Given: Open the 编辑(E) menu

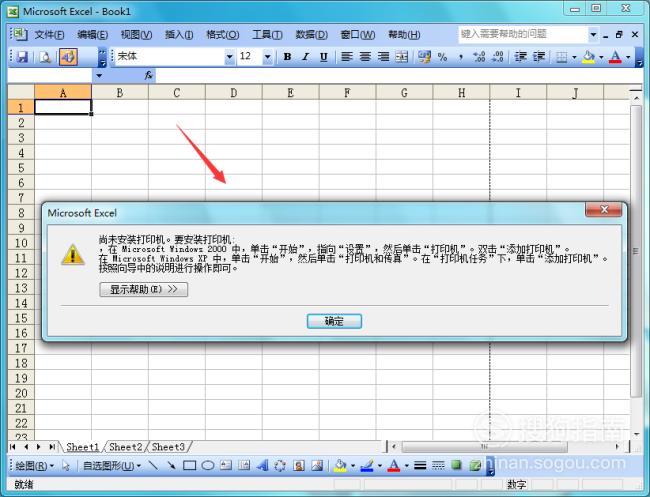Looking at the screenshot, I should [92, 35].
